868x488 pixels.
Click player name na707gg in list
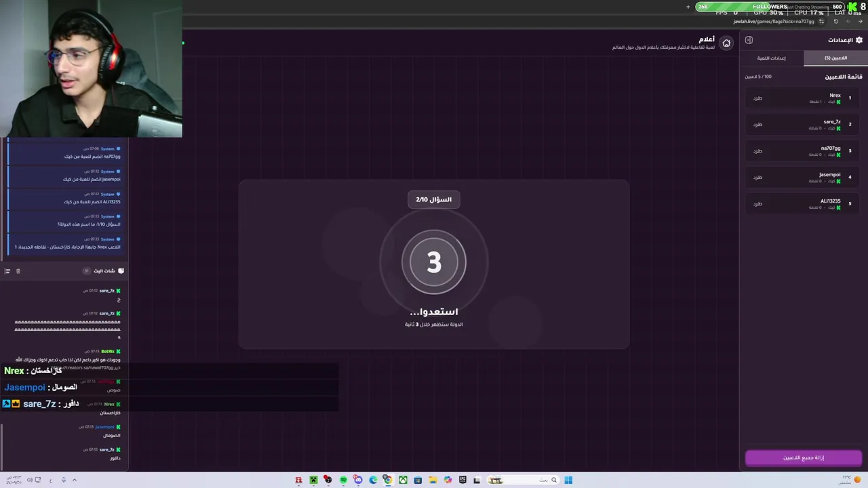pyautogui.click(x=831, y=148)
